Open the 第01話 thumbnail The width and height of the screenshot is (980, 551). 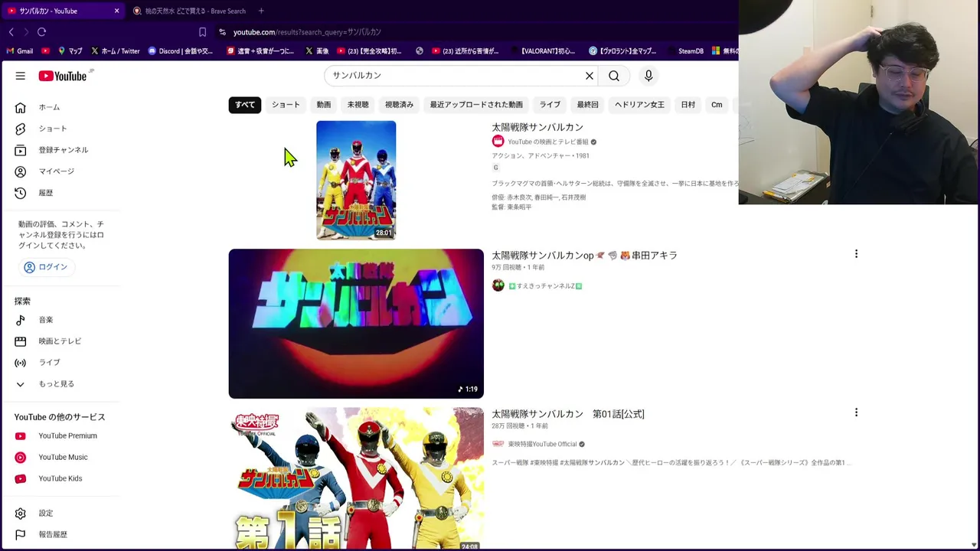(356, 479)
